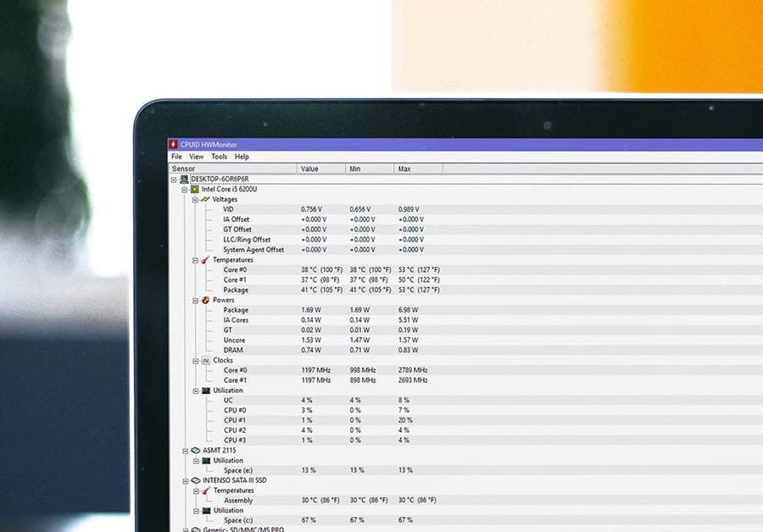Collapse the CPU Utilization group
Image resolution: width=763 pixels, height=532 pixels.
[196, 391]
